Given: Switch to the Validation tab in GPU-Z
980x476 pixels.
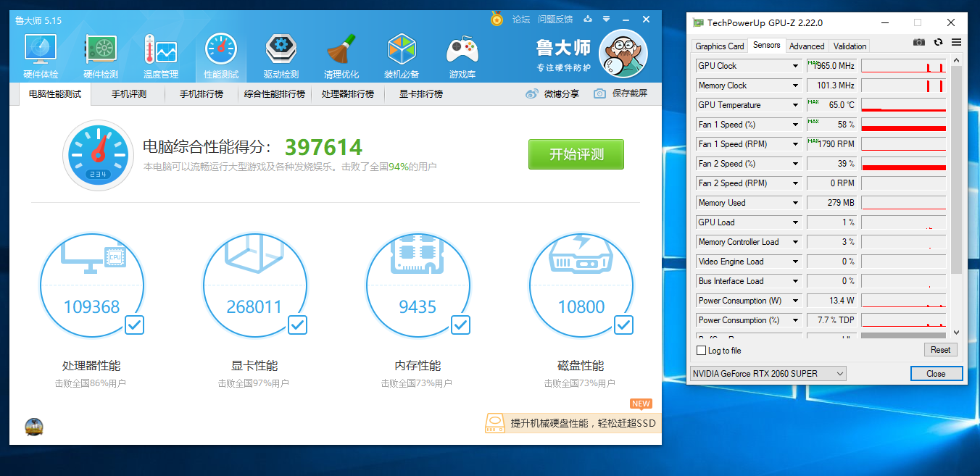Looking at the screenshot, I should [850, 46].
